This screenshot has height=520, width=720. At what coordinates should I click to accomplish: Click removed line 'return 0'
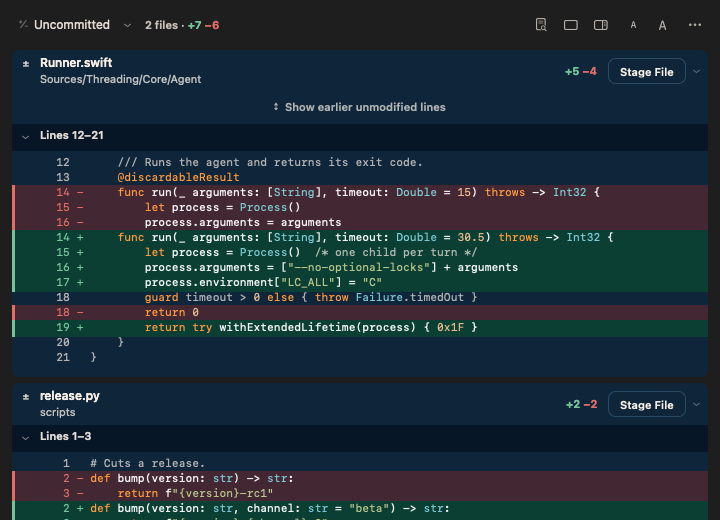[x=360, y=312]
